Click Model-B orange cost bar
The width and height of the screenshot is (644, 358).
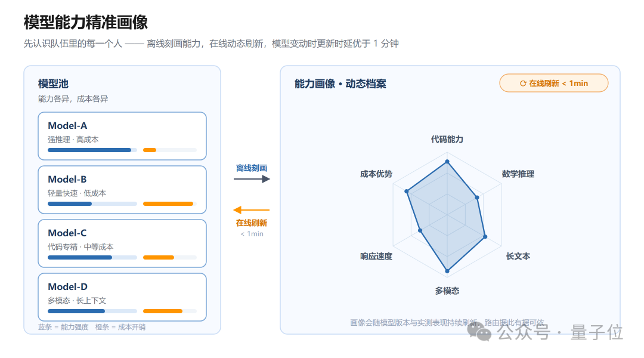point(168,204)
